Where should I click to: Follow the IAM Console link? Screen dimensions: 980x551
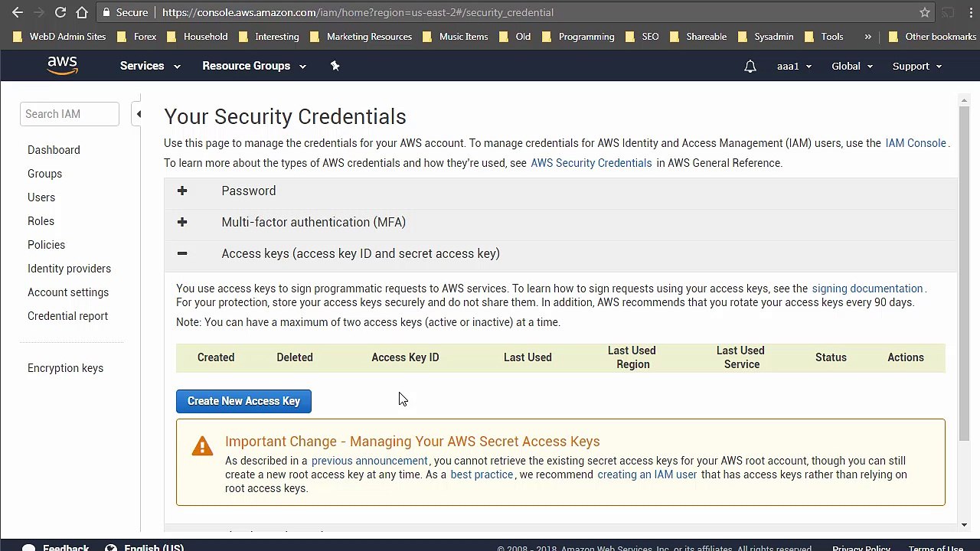pyautogui.click(x=916, y=143)
